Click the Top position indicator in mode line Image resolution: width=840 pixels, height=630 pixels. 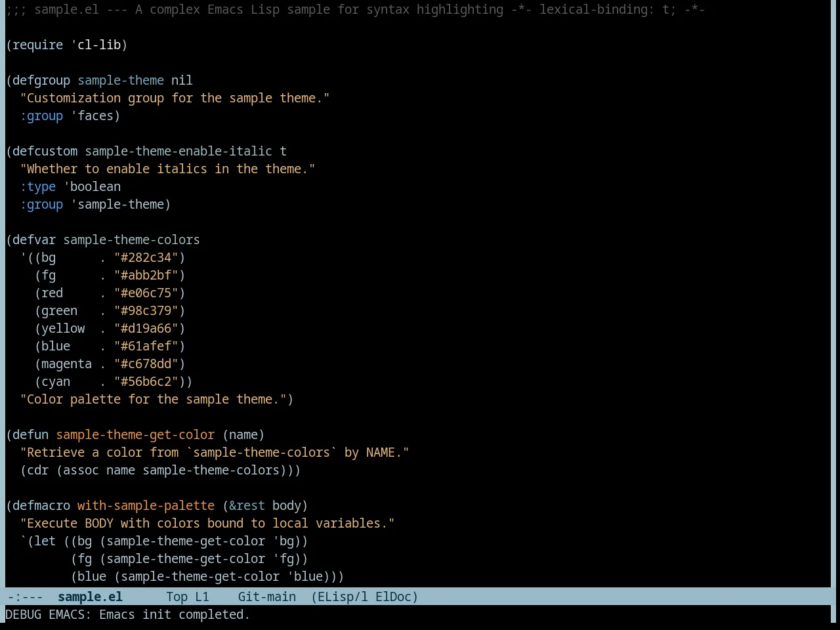(177, 597)
